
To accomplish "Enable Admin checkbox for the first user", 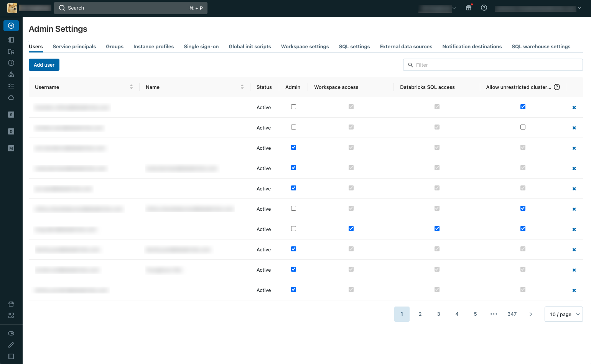I will [x=293, y=107].
